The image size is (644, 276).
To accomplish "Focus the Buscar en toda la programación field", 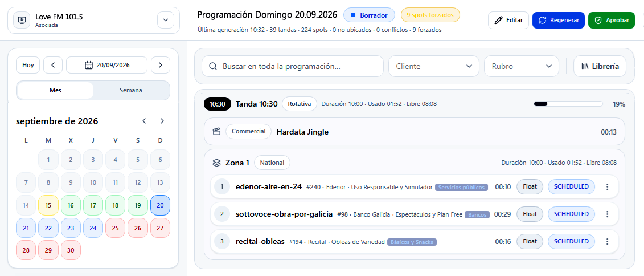I will click(x=293, y=66).
